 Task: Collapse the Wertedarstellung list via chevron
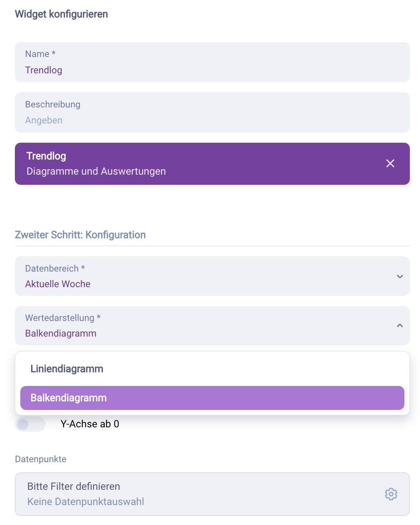(400, 326)
